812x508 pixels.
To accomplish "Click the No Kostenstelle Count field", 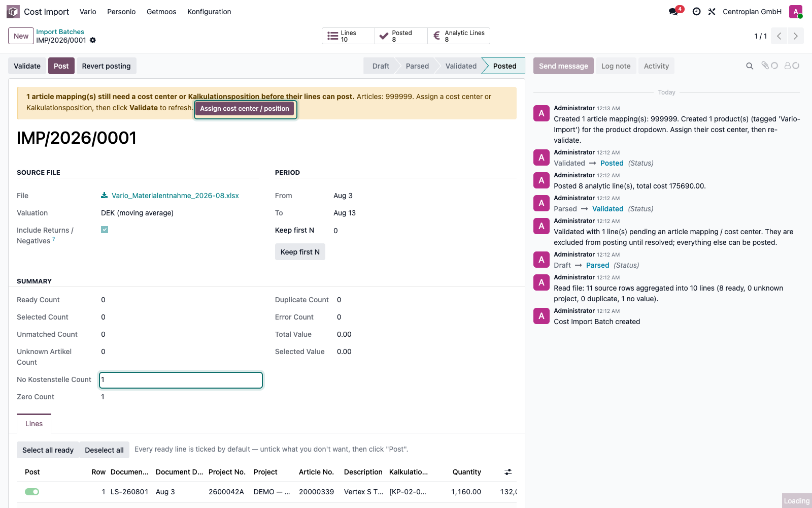I will pos(181,380).
